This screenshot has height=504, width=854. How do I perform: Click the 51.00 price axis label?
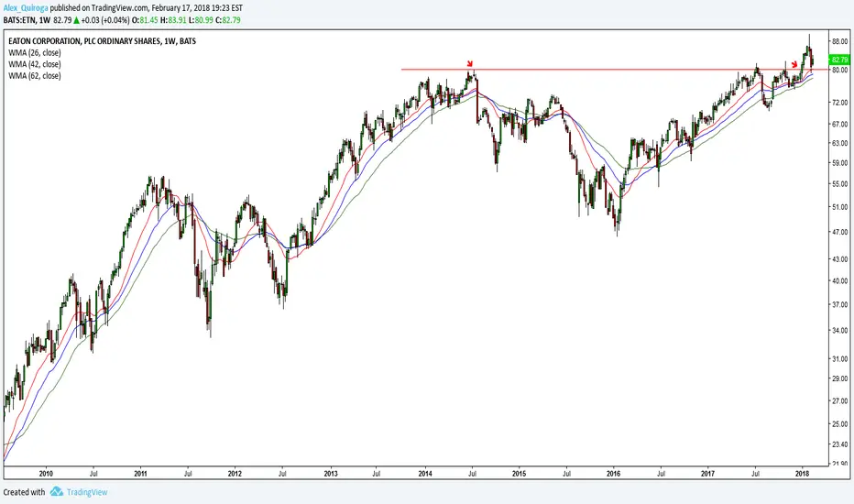[x=839, y=207]
